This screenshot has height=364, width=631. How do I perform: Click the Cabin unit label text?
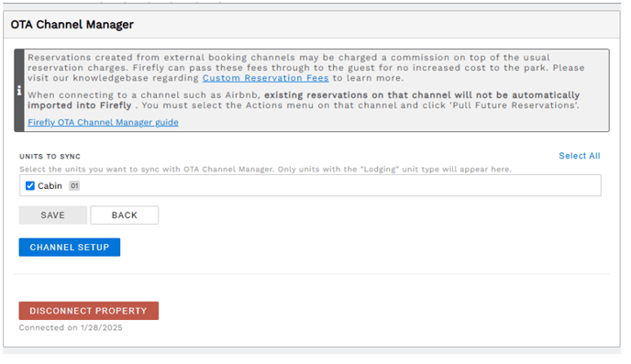[x=50, y=186]
